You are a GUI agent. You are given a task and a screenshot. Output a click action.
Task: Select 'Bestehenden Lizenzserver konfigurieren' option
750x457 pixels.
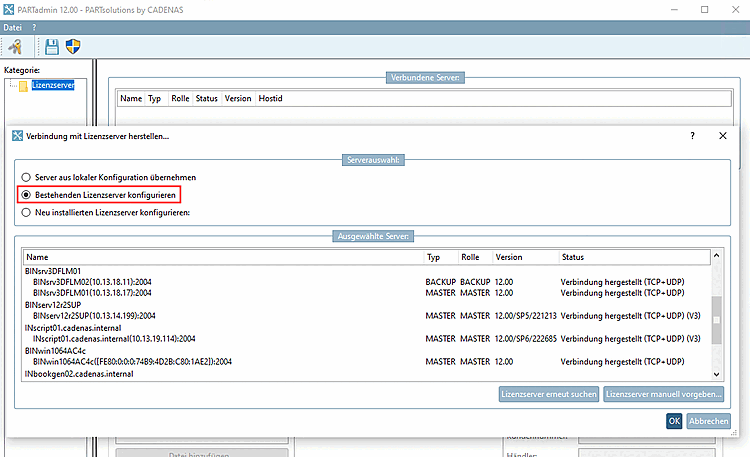pyautogui.click(x=99, y=195)
